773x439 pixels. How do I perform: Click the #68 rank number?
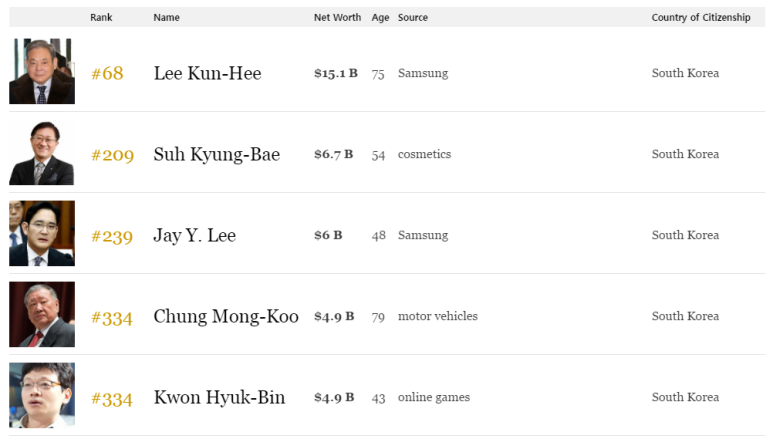[107, 74]
